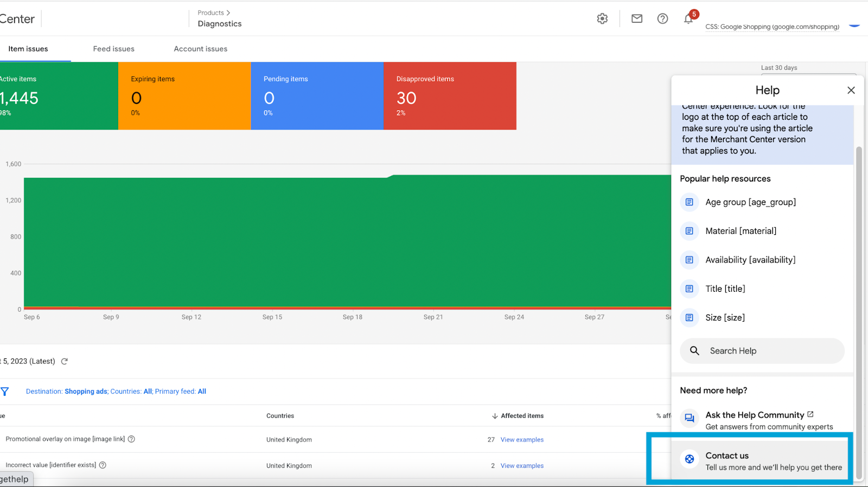Switch to the Feed issues tab
The image size is (868, 487).
click(113, 49)
